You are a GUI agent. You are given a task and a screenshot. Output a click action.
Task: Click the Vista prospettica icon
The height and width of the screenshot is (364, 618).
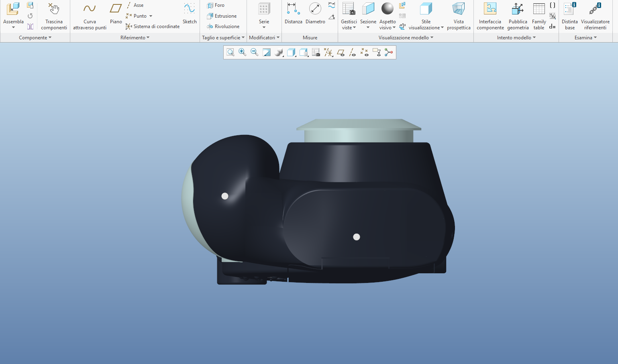pos(459,9)
